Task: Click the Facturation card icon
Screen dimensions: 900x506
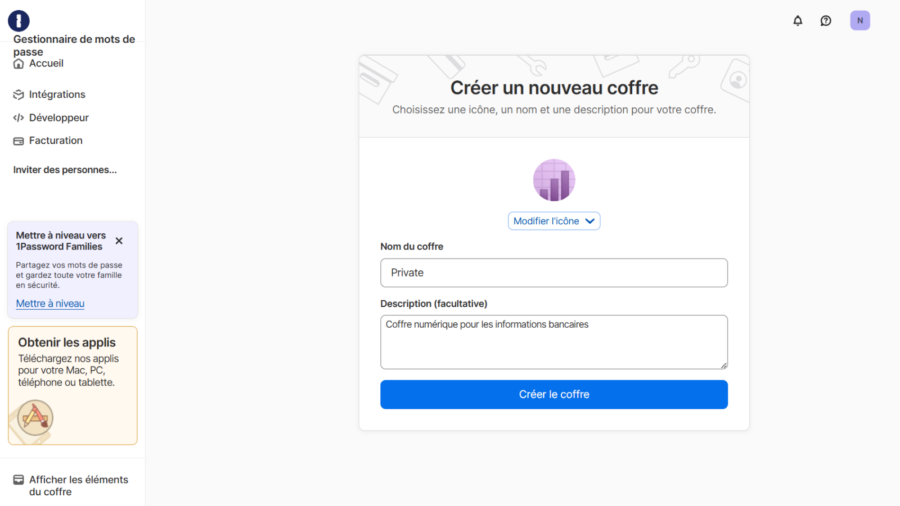Action: [18, 141]
